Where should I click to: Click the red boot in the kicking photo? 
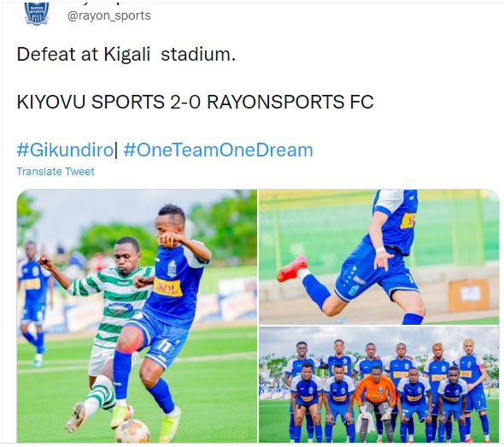(x=292, y=268)
